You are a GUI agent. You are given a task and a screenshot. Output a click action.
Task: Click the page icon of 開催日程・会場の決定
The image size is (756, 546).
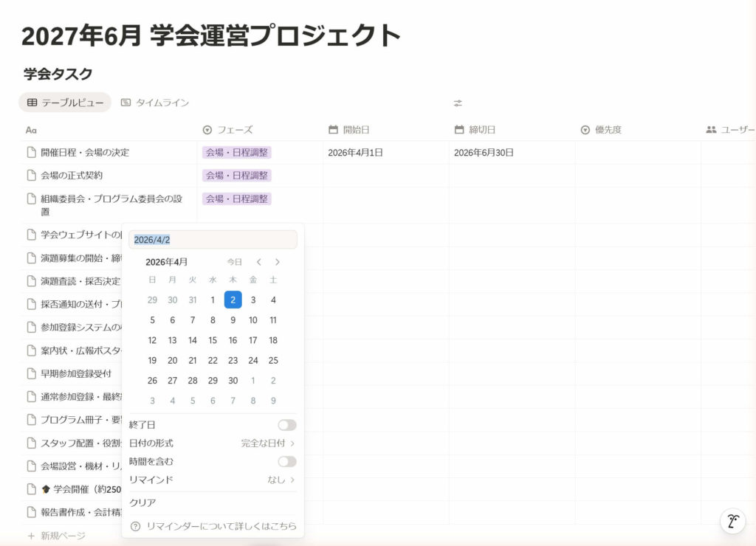31,153
